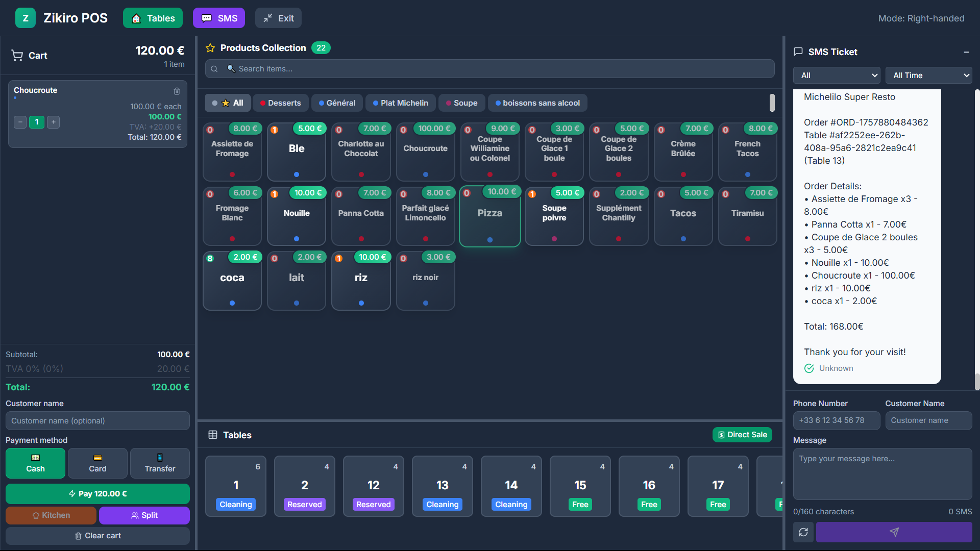Select table 15 marked Free
Image resolution: width=980 pixels, height=551 pixels.
pyautogui.click(x=580, y=486)
